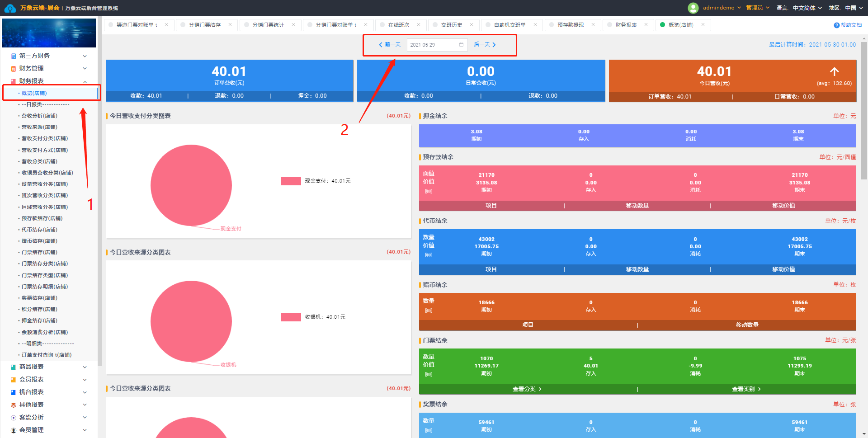Click the 其他报表 sidebar icon
The image size is (868, 438).
pos(14,405)
